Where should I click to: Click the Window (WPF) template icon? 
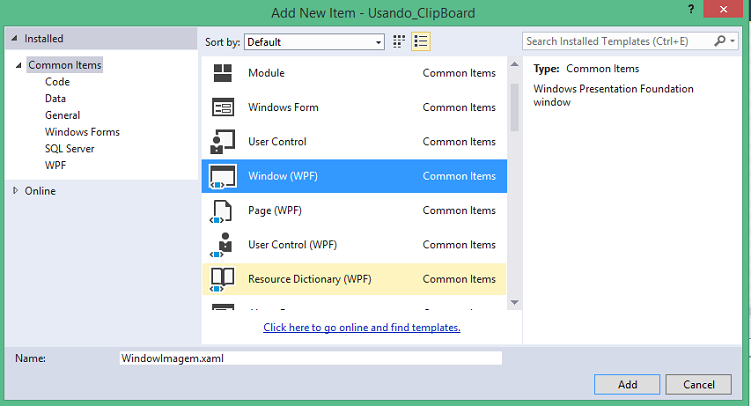[223, 176]
